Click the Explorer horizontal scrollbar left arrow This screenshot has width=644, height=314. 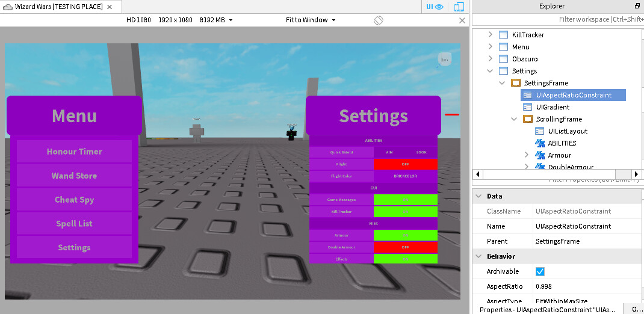[x=478, y=174]
